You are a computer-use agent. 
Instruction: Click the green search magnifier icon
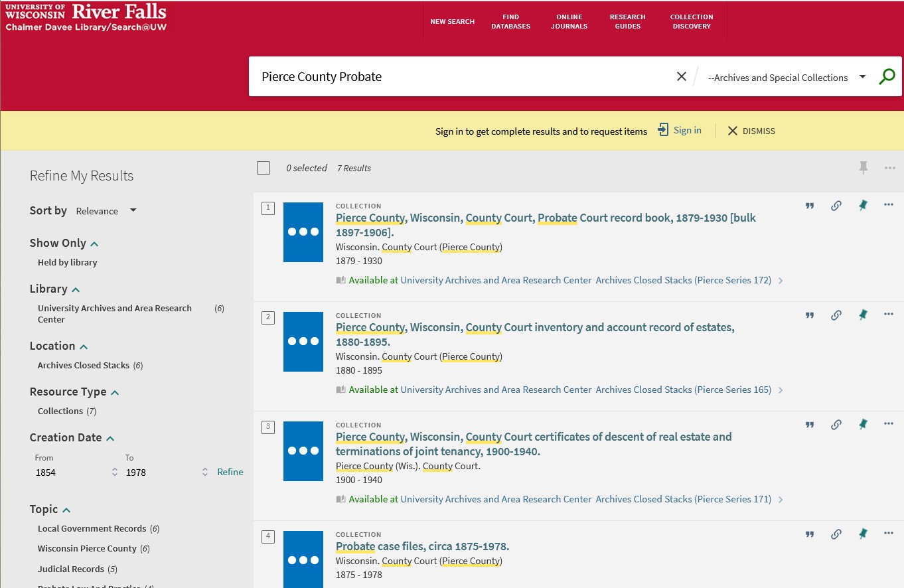[x=887, y=77]
